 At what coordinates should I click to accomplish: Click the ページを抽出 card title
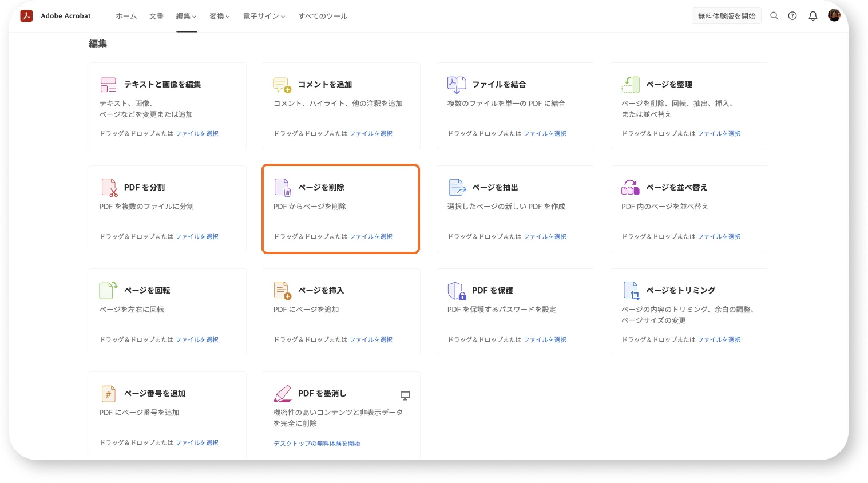pos(495,187)
